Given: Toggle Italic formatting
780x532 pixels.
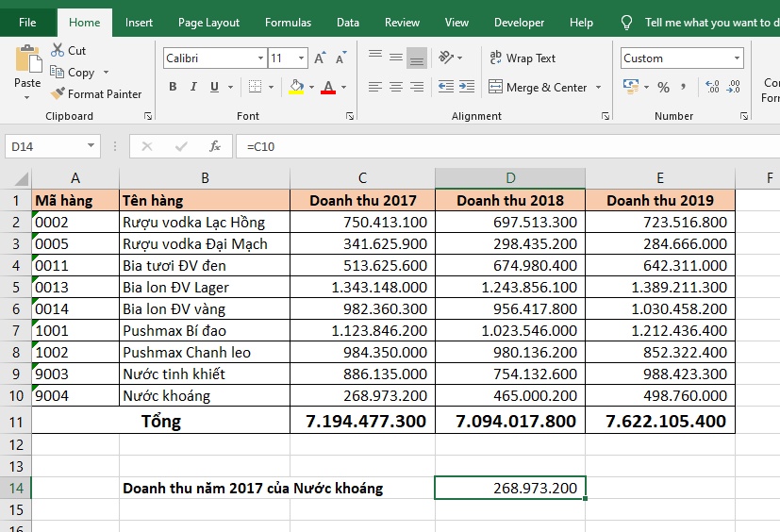Looking at the screenshot, I should pyautogui.click(x=194, y=88).
